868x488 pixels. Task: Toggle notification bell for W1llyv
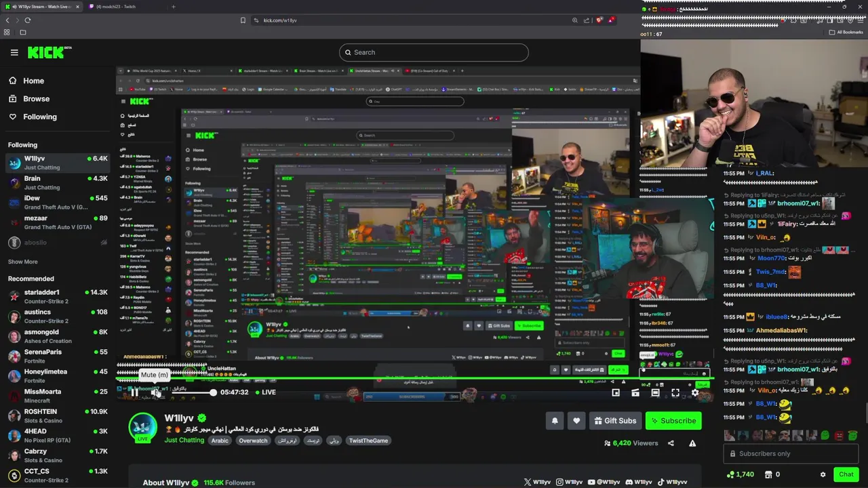[555, 421]
